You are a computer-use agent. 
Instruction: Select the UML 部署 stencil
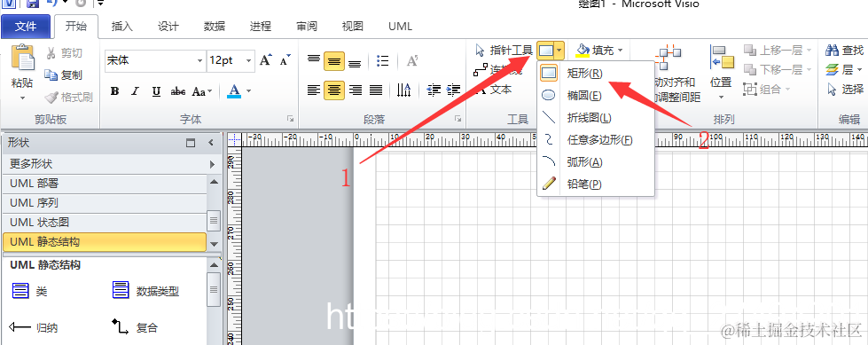click(105, 184)
